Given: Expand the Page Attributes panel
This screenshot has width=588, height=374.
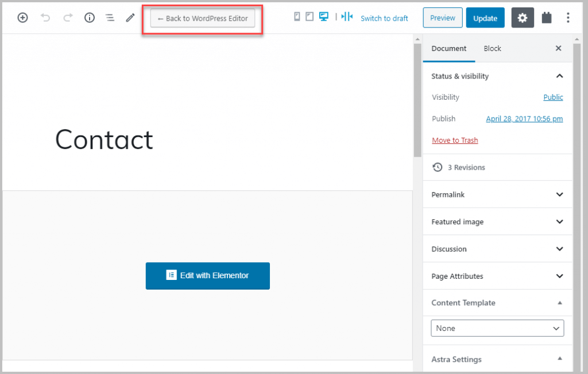Looking at the screenshot, I should (x=497, y=276).
